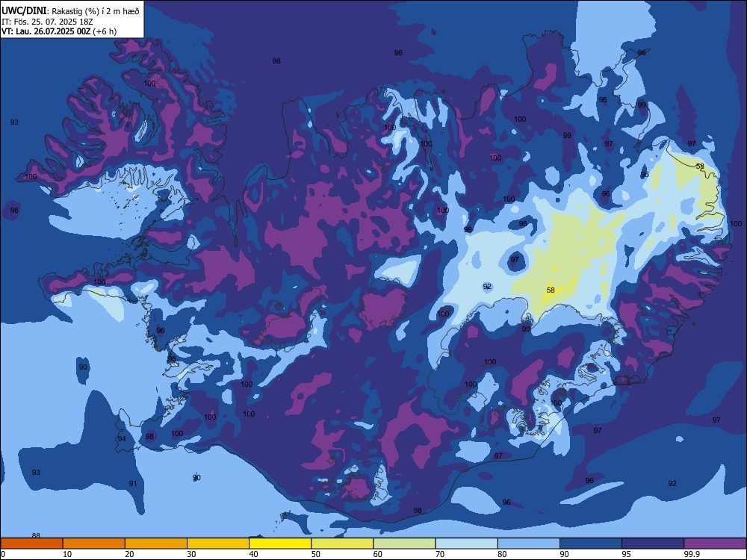
Task: Click the legend tick label '60'
Action: tap(378, 554)
